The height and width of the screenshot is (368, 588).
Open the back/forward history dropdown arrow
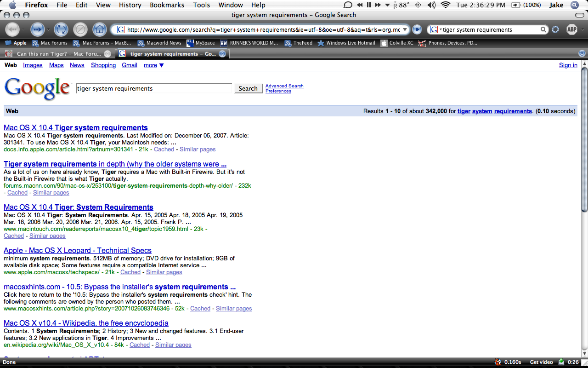tap(48, 30)
